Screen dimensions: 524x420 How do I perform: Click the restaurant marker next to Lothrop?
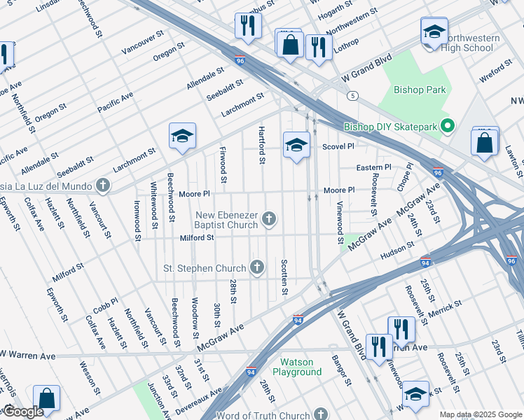click(x=319, y=50)
